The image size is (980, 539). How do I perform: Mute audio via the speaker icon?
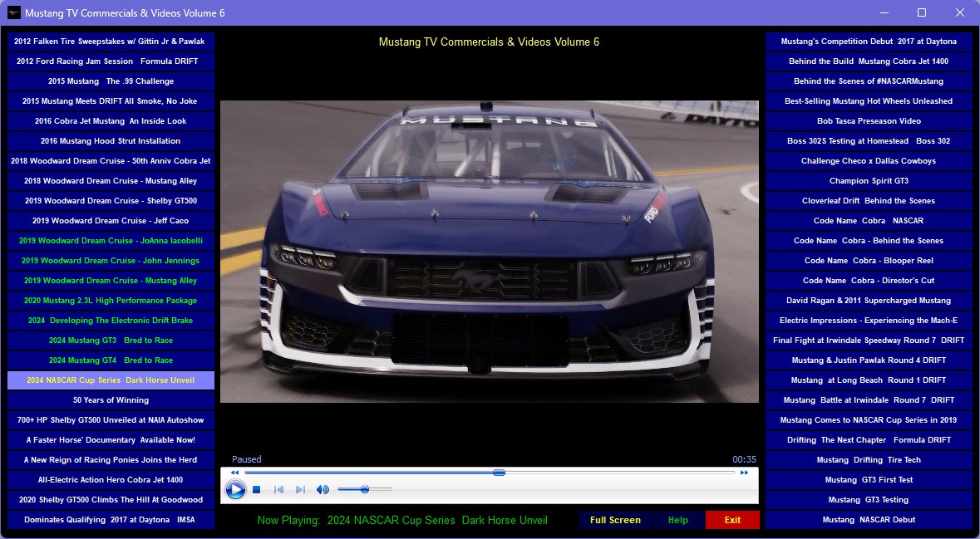[323, 490]
